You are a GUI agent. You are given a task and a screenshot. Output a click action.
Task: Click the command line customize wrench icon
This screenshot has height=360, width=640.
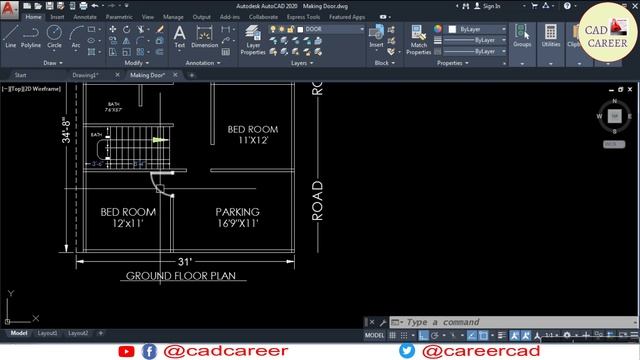pos(383,322)
